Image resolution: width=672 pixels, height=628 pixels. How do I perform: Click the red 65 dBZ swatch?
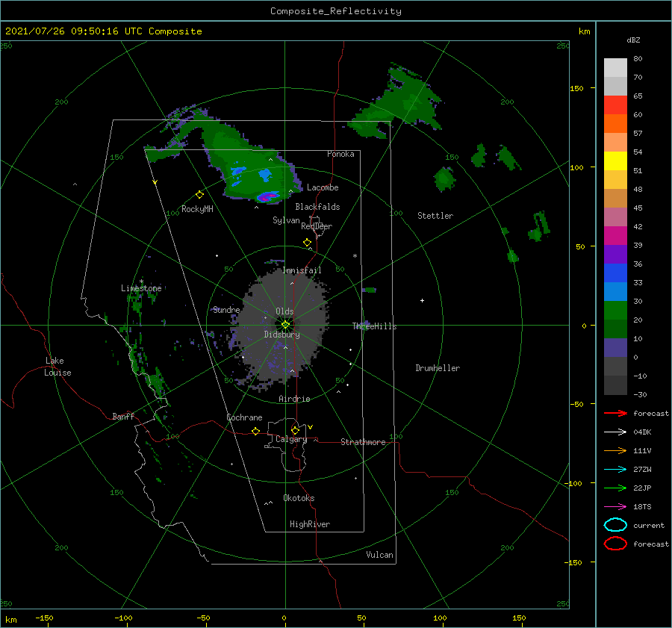615,105
